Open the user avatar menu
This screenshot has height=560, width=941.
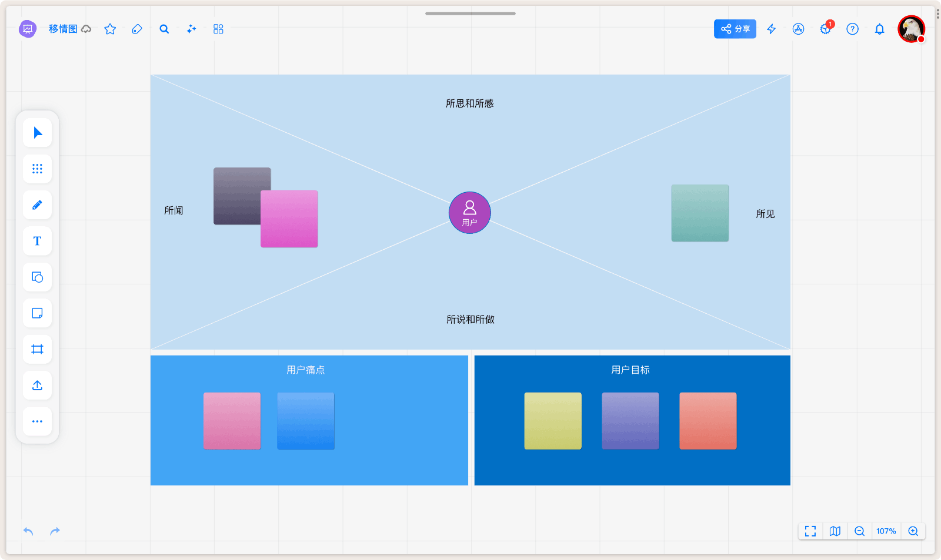(x=911, y=29)
